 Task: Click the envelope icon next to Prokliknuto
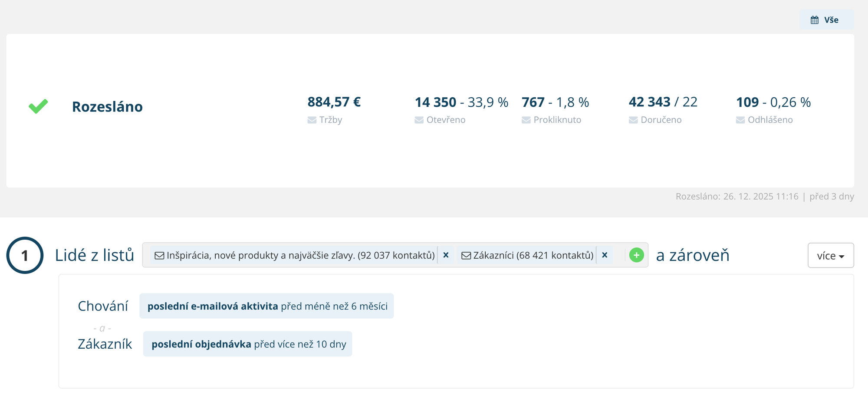526,120
